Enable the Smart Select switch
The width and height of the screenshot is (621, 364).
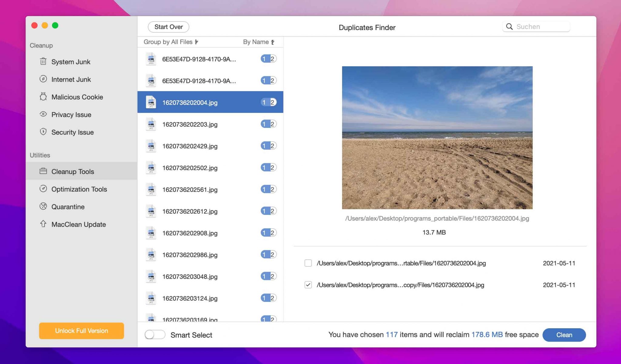tap(155, 335)
